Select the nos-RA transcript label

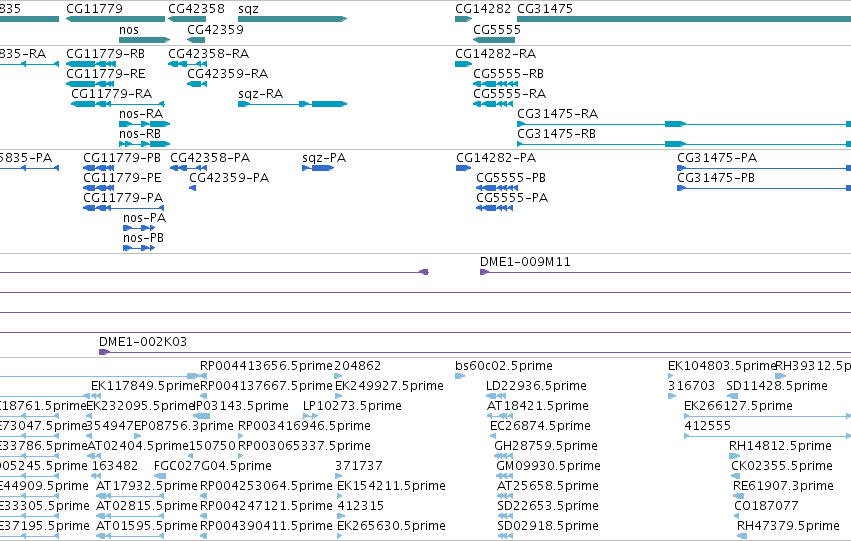pos(141,114)
